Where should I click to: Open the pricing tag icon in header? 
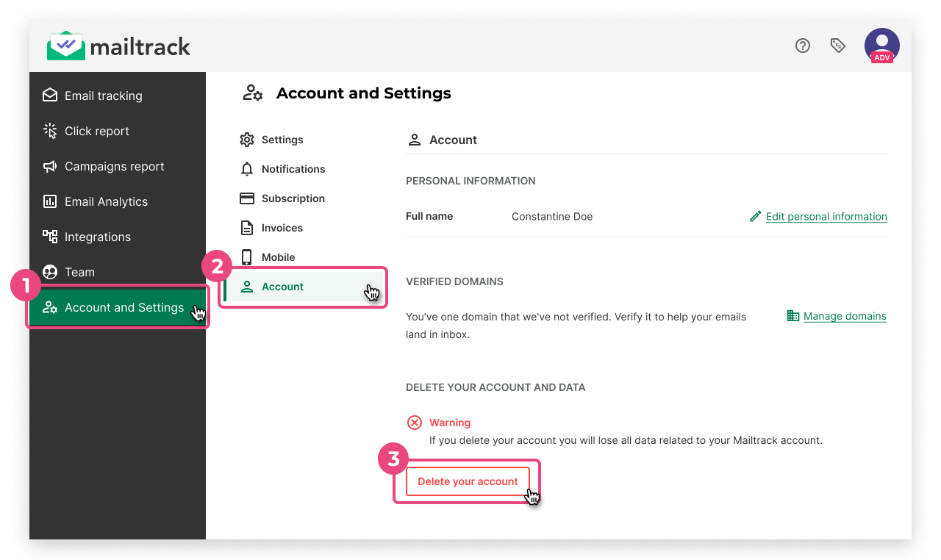tap(837, 46)
